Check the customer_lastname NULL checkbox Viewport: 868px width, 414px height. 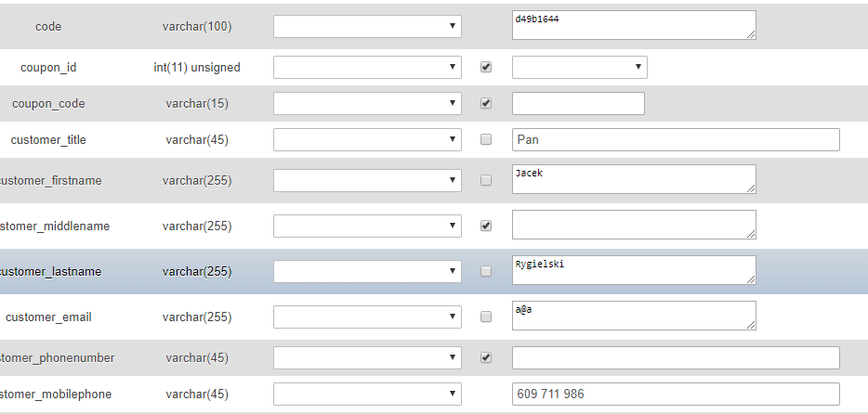(x=485, y=271)
